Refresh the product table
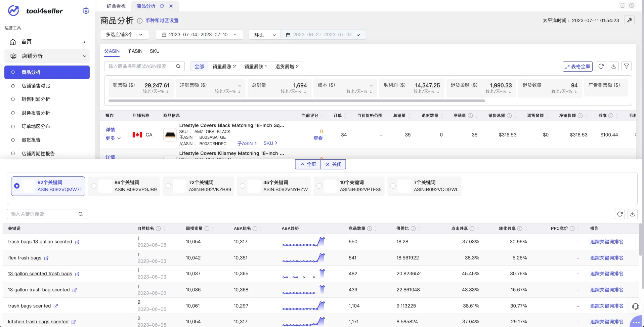The image size is (644, 327). pos(601,66)
